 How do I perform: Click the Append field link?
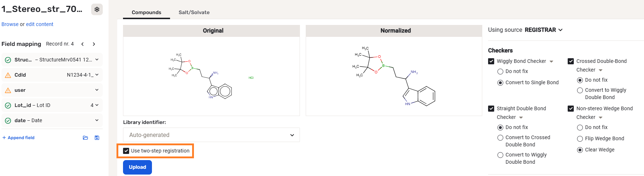(19, 138)
